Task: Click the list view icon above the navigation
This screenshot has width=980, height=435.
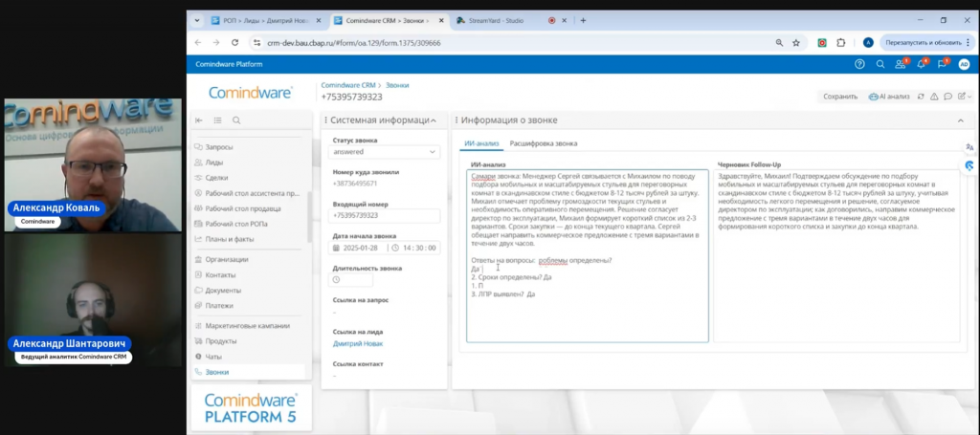Action: point(217,120)
